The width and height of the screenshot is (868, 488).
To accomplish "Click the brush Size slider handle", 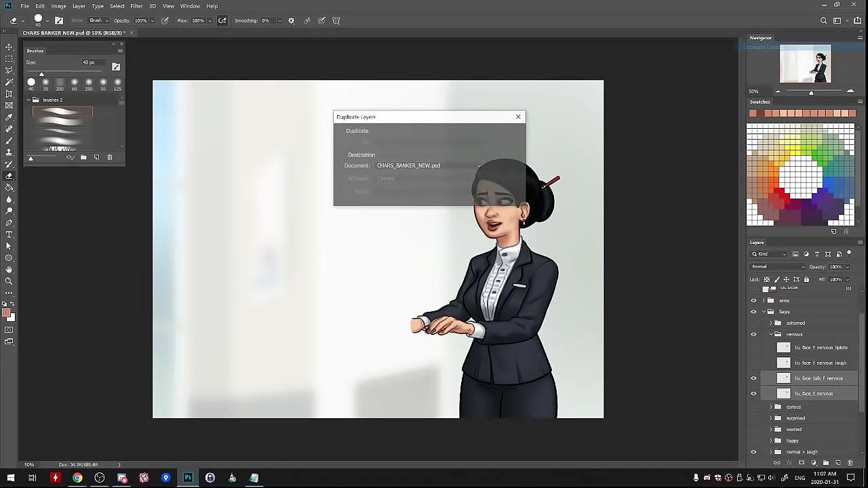I will [41, 74].
